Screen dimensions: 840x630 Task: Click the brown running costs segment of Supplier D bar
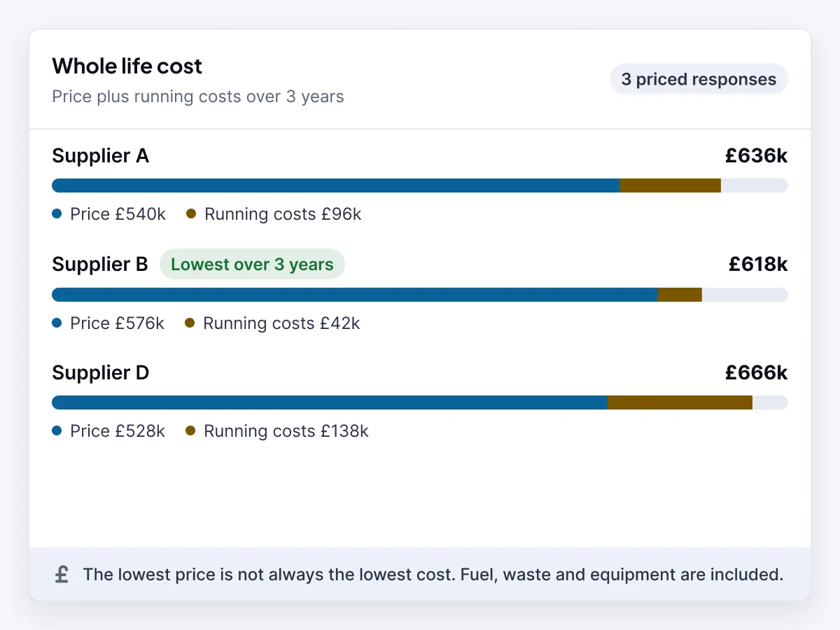point(680,402)
